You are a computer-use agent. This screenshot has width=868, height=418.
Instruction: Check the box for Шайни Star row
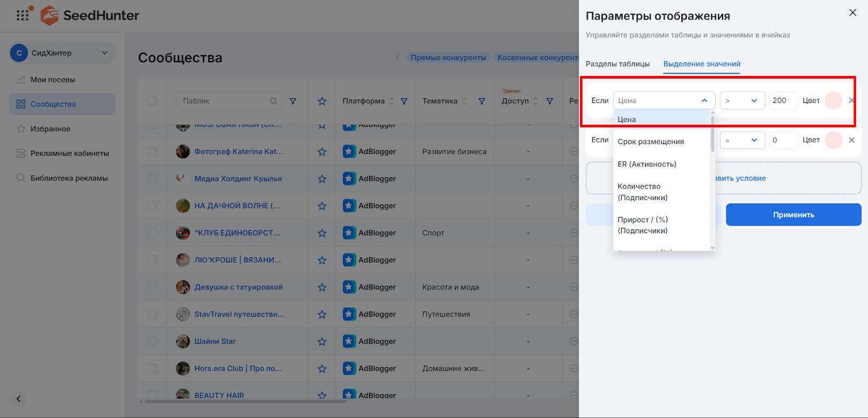click(x=152, y=342)
